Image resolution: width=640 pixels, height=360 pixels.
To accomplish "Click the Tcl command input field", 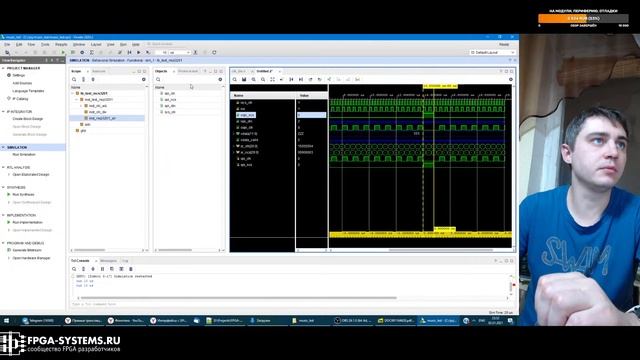I will pos(290,304).
